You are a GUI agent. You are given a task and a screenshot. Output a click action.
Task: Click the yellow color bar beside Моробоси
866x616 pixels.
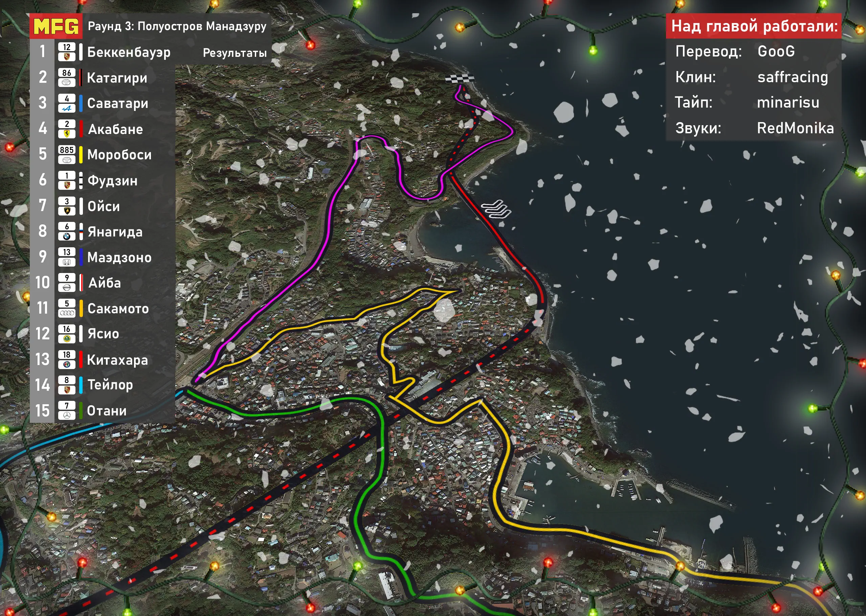81,154
